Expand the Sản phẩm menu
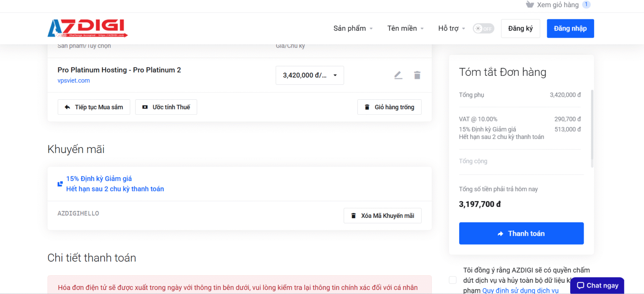The image size is (644, 294). pos(353,28)
